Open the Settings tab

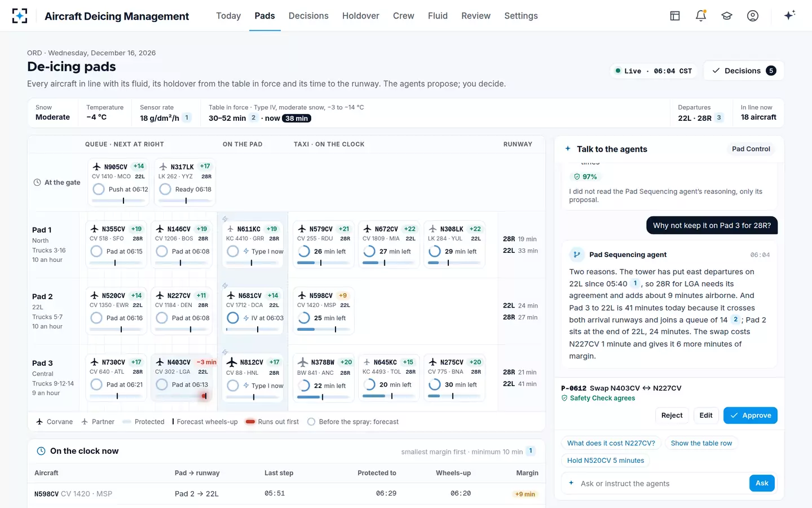(521, 16)
